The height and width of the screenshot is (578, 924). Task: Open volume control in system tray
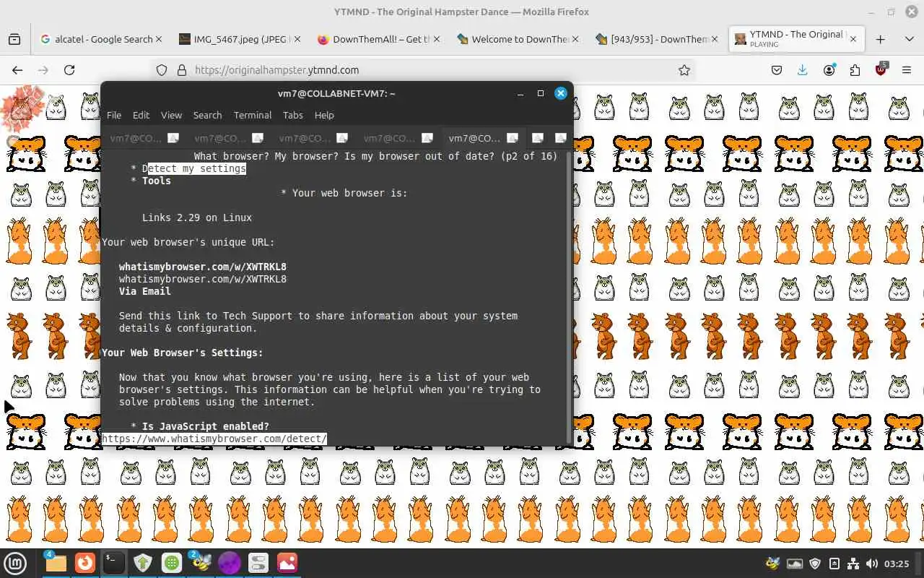872,564
